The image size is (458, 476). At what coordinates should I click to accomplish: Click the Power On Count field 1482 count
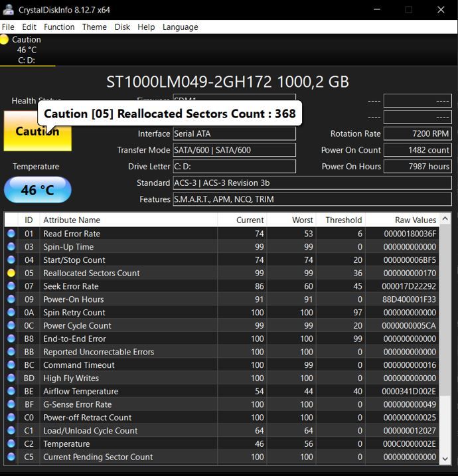[x=418, y=150]
